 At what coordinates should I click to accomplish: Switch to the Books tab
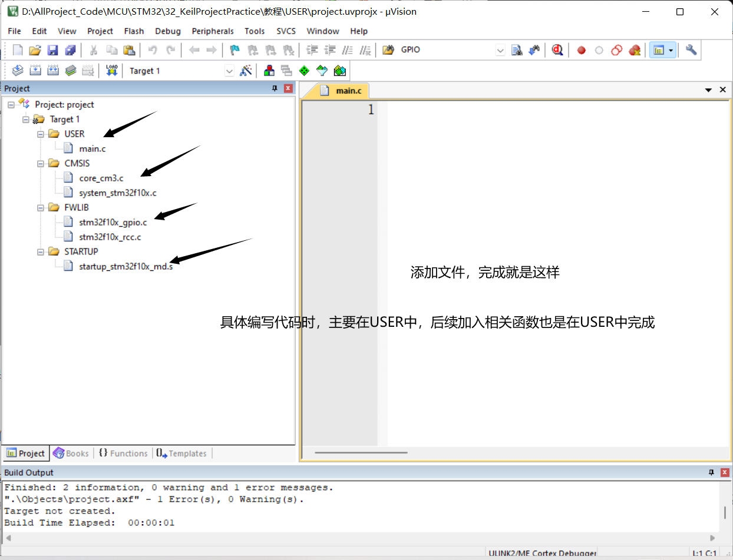[71, 453]
